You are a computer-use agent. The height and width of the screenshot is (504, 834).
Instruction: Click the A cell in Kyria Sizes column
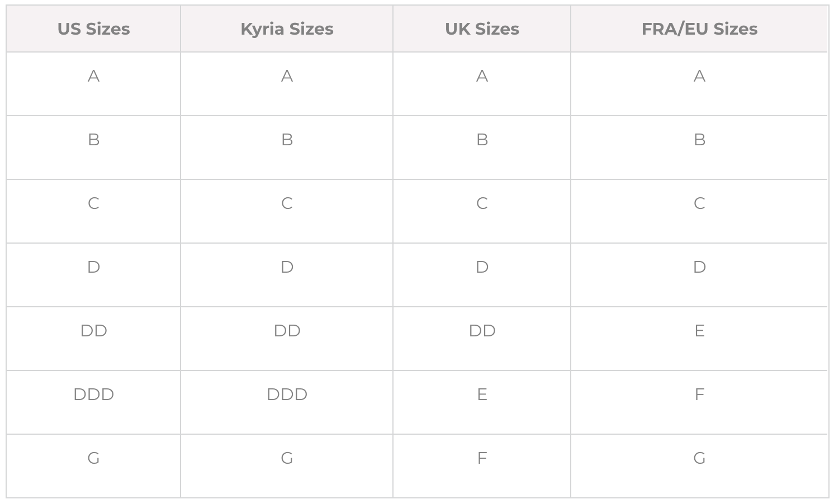pyautogui.click(x=287, y=84)
